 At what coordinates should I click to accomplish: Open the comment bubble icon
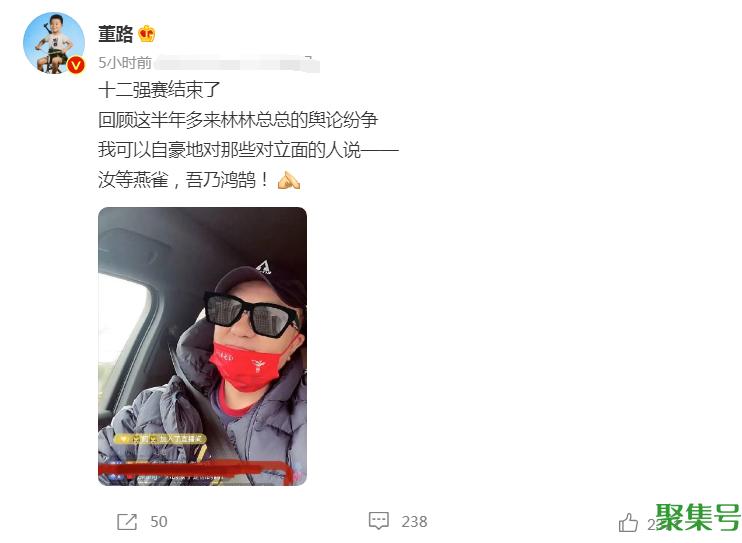[x=379, y=521]
